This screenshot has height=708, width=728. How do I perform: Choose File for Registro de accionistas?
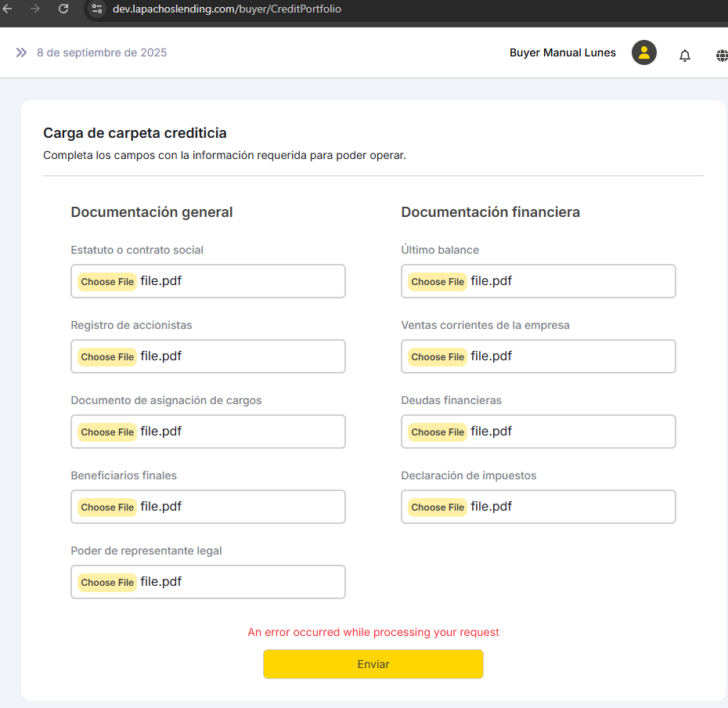(x=107, y=356)
